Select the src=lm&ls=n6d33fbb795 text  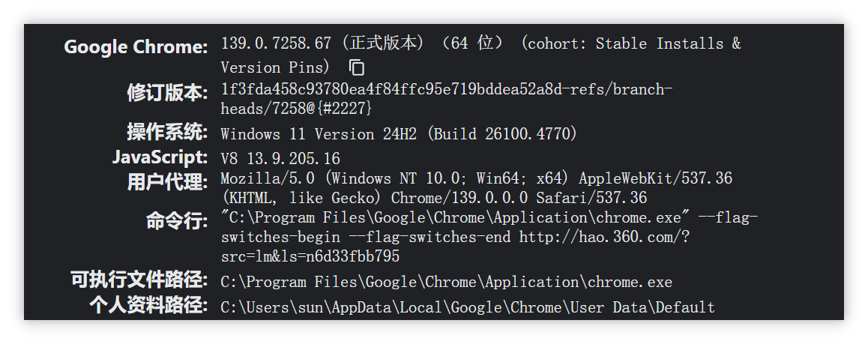click(310, 256)
